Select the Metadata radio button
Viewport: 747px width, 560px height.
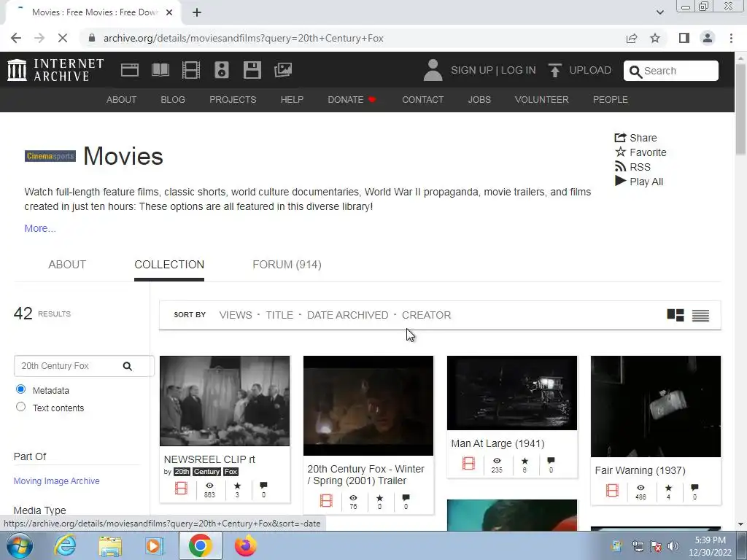[20, 389]
